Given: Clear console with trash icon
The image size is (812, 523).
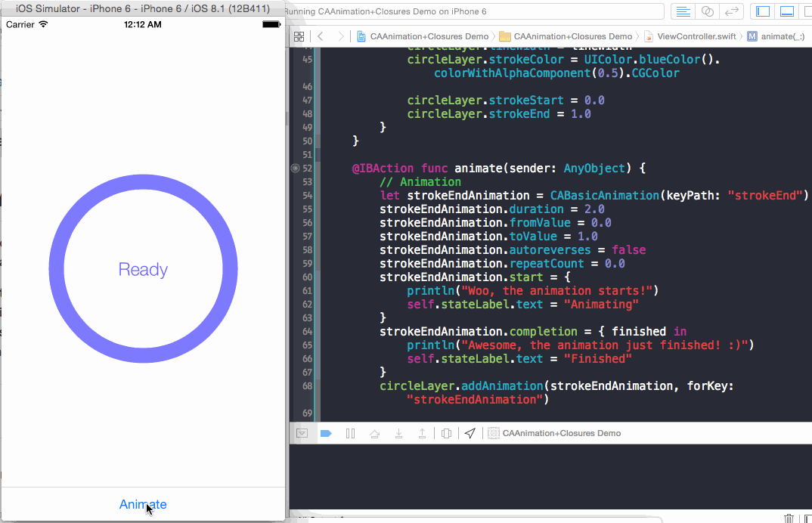Looking at the screenshot, I should click(x=789, y=518).
